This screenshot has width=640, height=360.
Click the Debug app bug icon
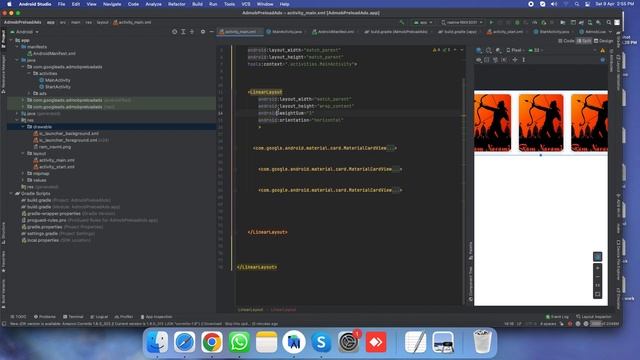tap(517, 22)
